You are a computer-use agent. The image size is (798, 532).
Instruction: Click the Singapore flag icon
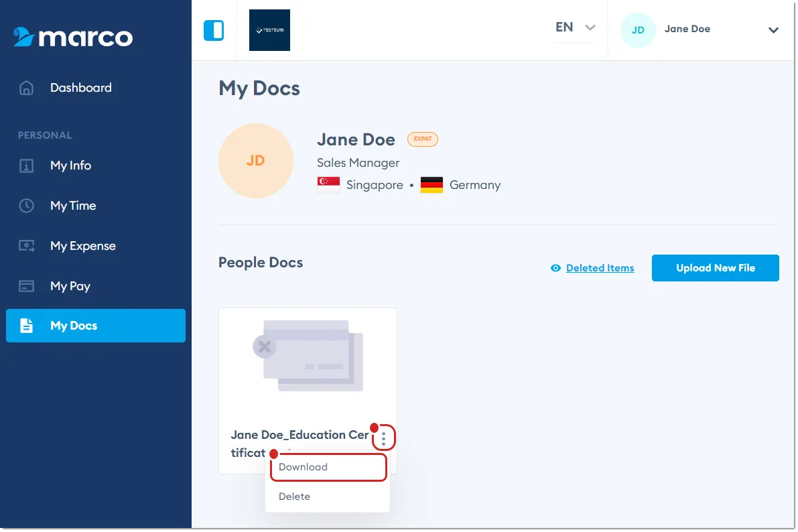[328, 185]
